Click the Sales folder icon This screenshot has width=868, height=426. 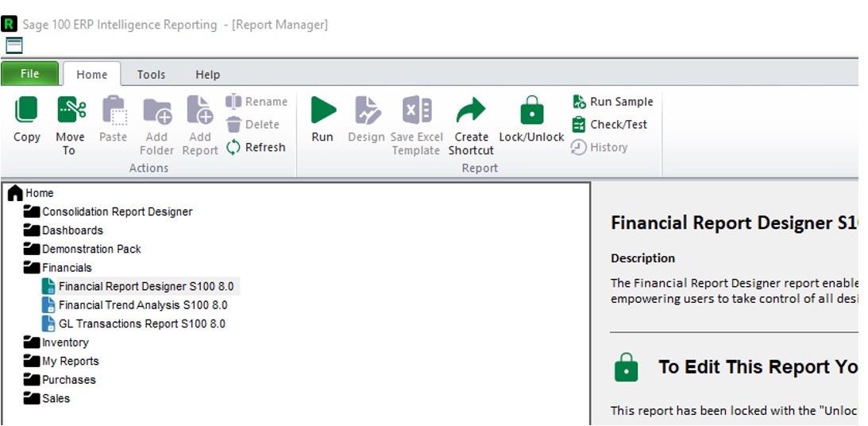click(x=32, y=398)
